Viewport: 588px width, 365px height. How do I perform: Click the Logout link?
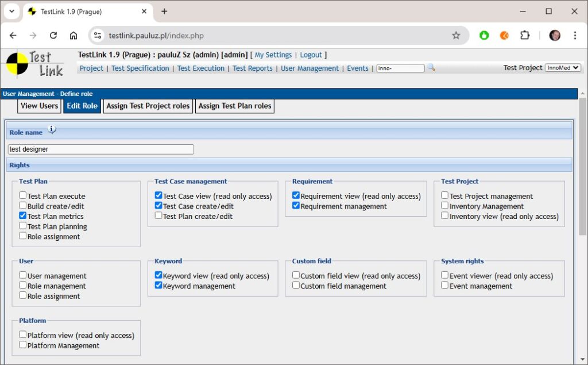pyautogui.click(x=311, y=55)
